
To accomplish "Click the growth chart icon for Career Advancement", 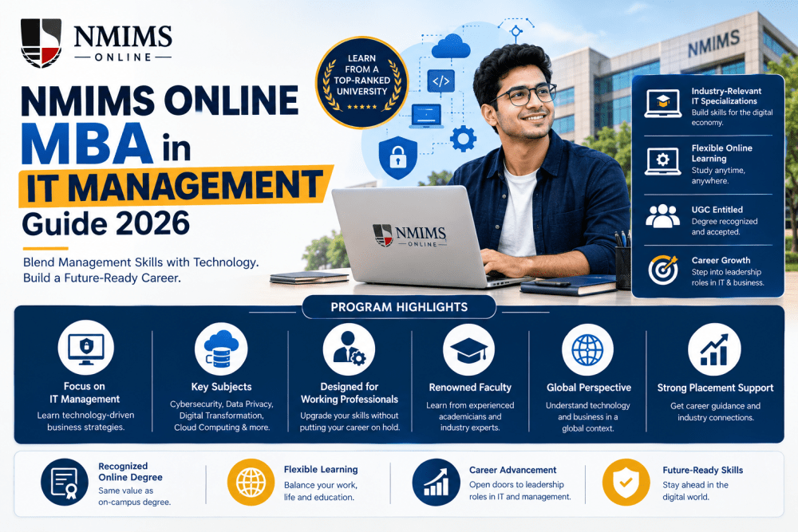I will point(437,483).
